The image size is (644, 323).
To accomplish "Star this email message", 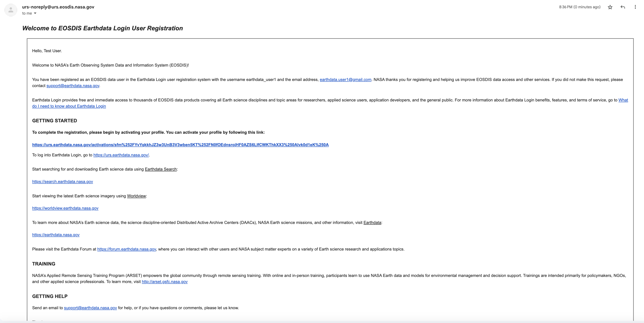I will 610,7.
